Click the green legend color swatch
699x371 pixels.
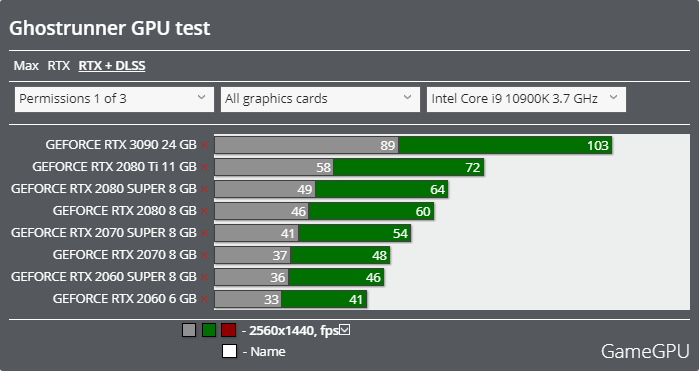click(209, 330)
